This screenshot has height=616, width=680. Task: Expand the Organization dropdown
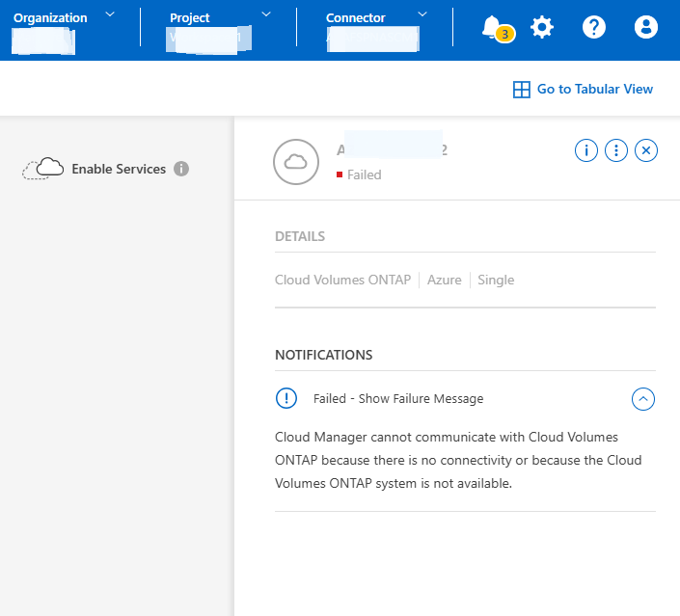110,14
